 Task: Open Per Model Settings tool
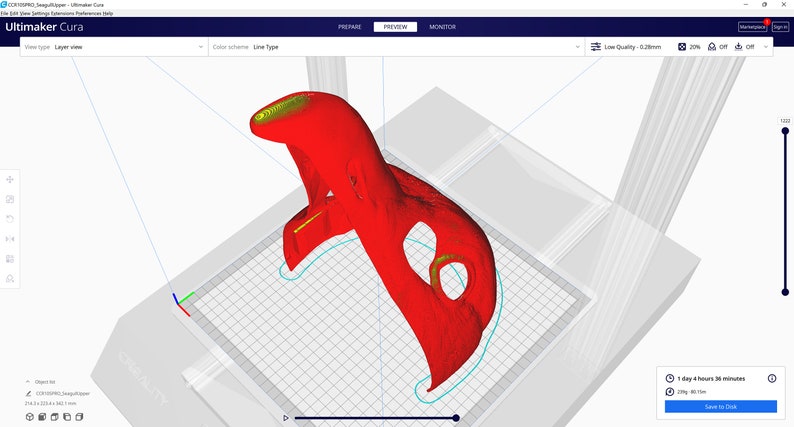click(10, 259)
